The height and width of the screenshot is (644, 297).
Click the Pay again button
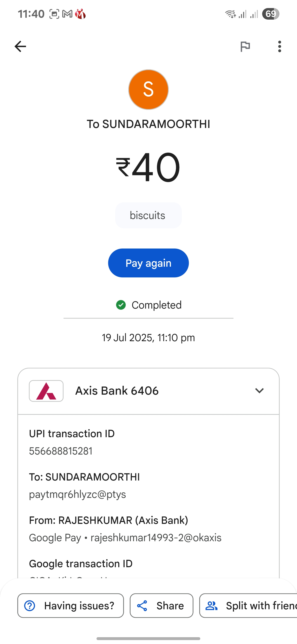148,263
